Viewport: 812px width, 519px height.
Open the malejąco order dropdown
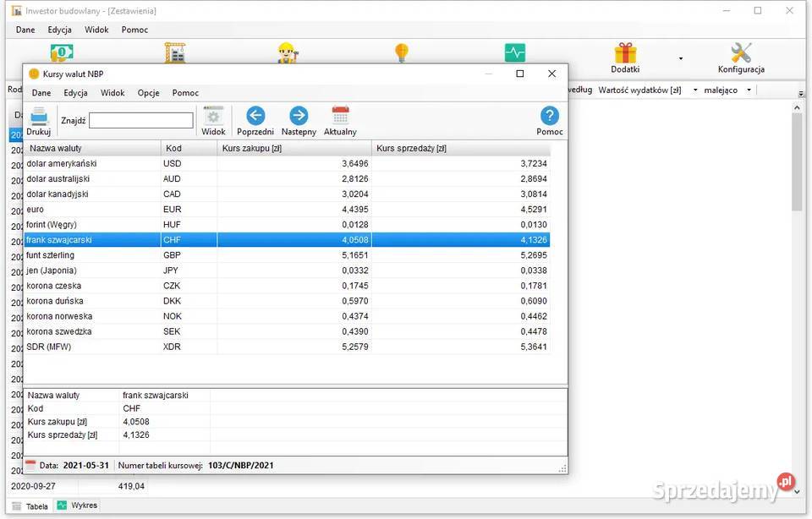[x=727, y=90]
